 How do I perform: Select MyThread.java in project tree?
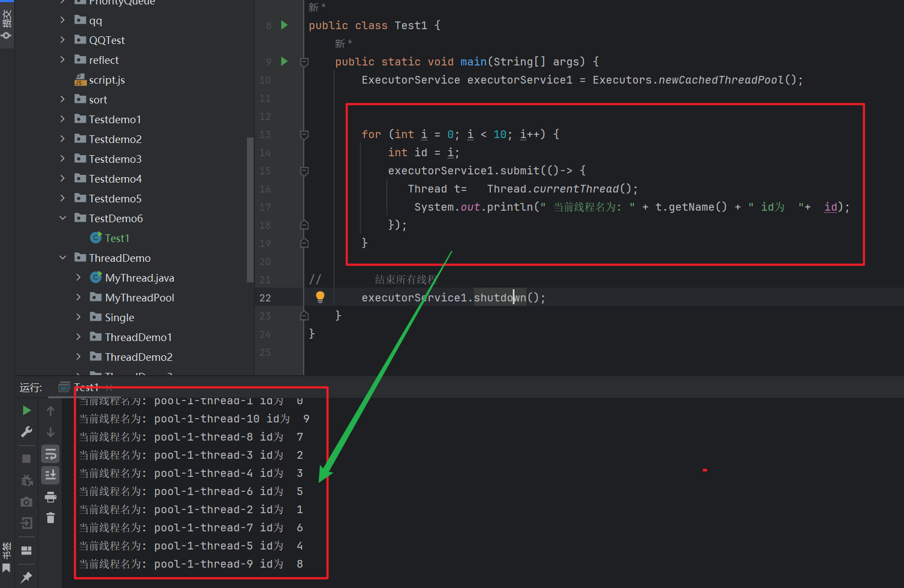click(132, 278)
